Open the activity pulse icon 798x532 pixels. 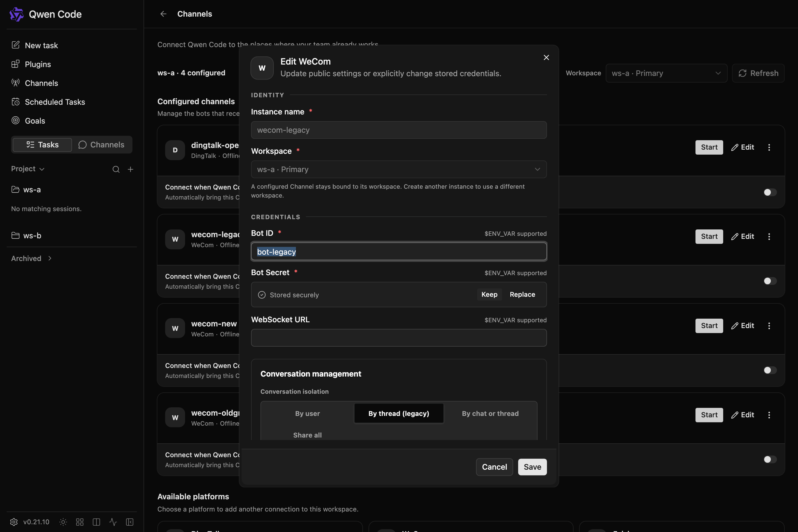click(x=113, y=522)
